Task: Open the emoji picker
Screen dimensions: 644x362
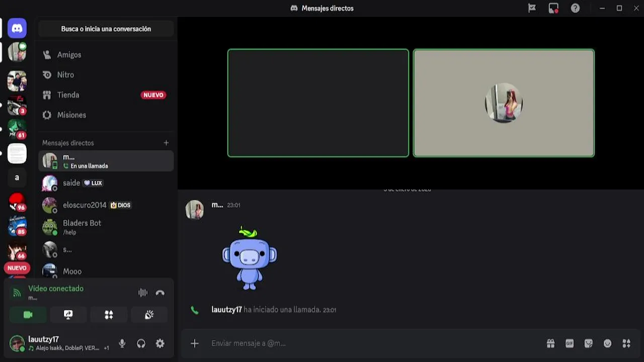Action: tap(608, 343)
